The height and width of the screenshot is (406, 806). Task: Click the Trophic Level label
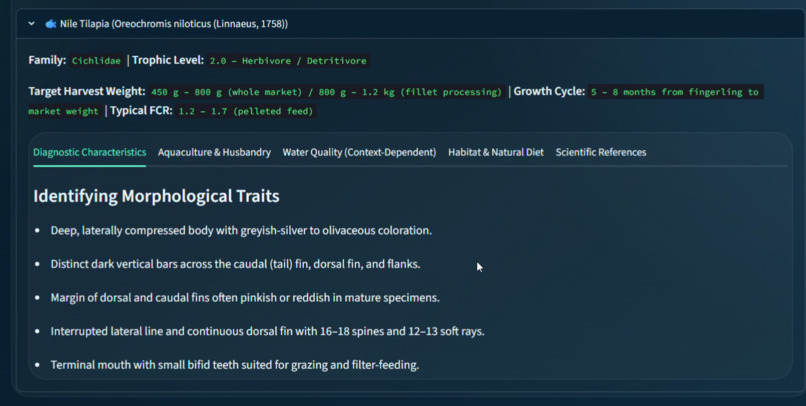coord(168,60)
